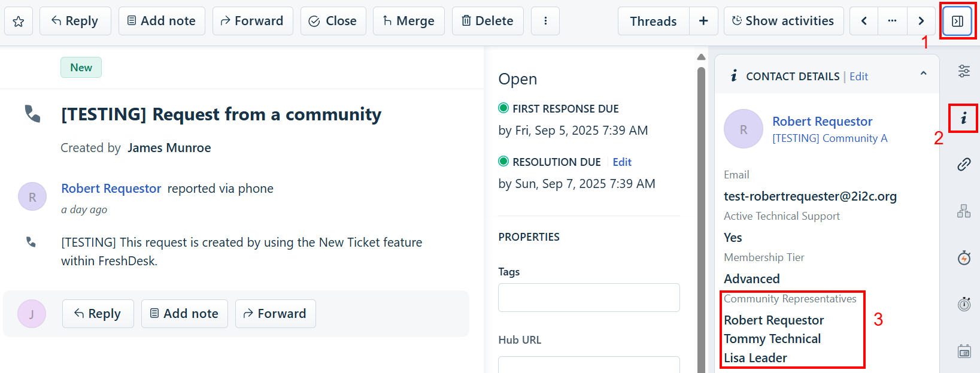Open the more actions vertical dots menu

click(545, 22)
